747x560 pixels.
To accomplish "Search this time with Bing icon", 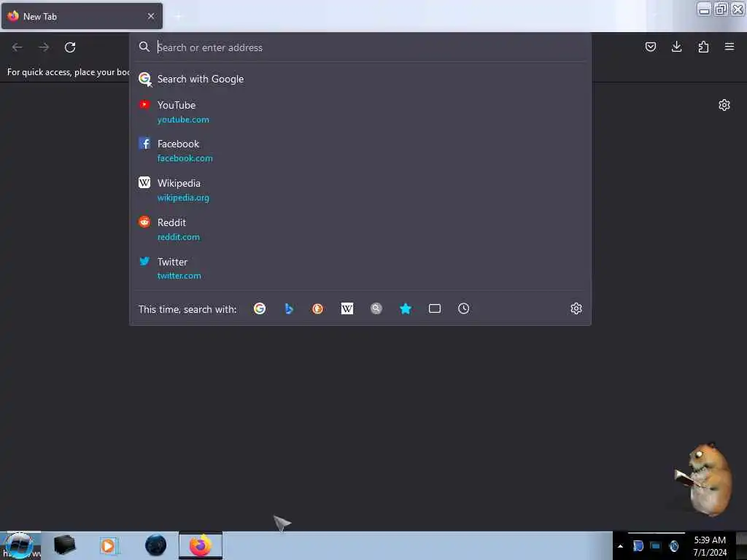I will point(289,308).
